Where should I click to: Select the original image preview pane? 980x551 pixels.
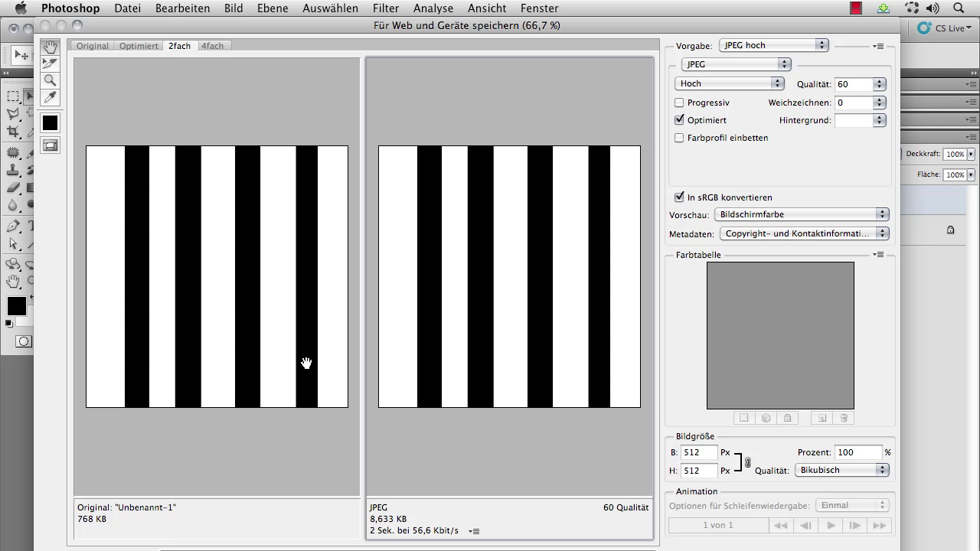pyautogui.click(x=217, y=276)
